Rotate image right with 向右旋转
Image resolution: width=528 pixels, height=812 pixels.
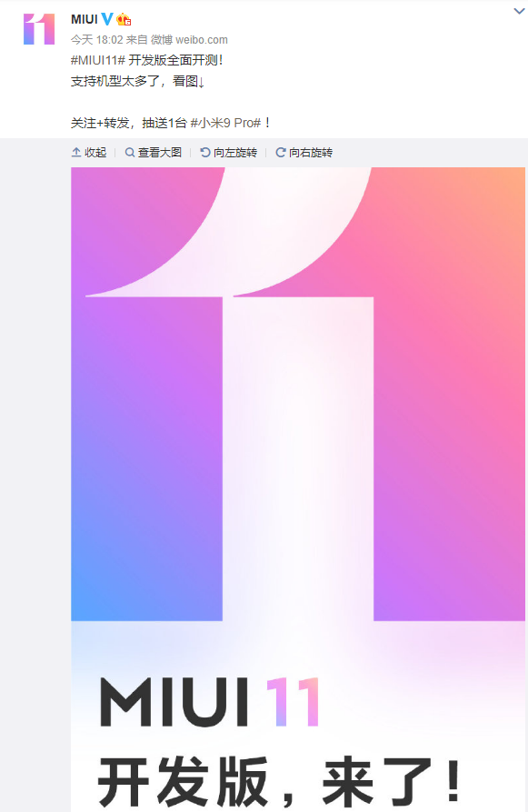[x=304, y=152]
